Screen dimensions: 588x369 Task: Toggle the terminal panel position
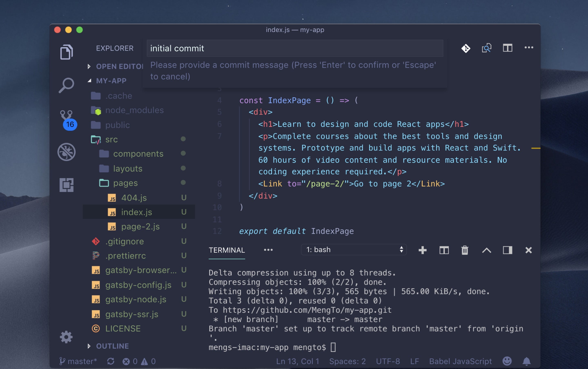pos(507,250)
